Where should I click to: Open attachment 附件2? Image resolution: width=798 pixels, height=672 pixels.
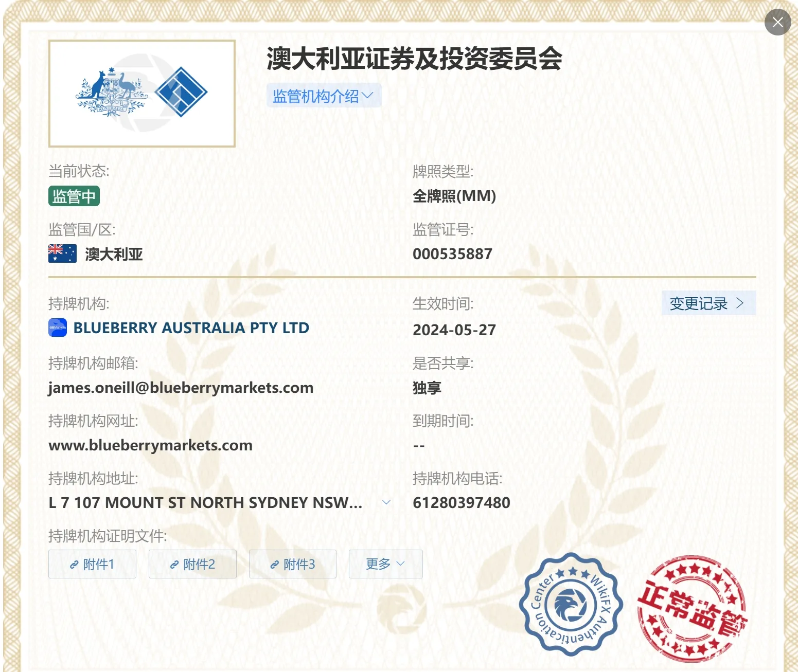(x=193, y=564)
